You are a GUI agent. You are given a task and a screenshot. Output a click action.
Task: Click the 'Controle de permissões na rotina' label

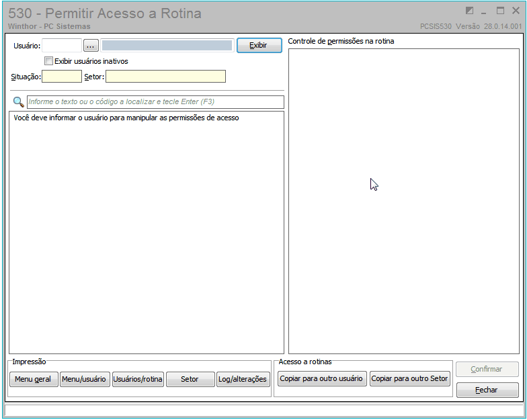pos(341,42)
